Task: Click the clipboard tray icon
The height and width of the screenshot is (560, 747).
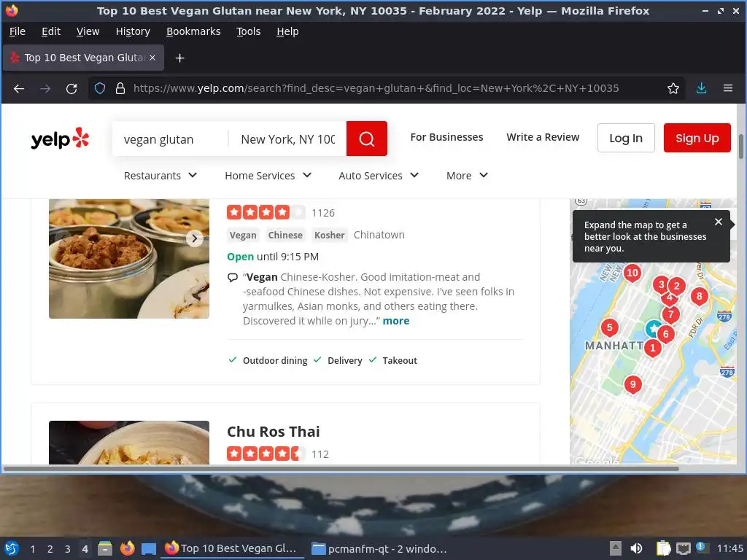Action: (x=663, y=548)
